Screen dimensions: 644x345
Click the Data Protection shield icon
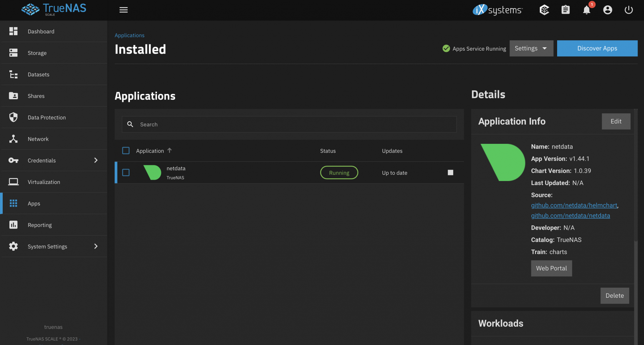click(13, 117)
